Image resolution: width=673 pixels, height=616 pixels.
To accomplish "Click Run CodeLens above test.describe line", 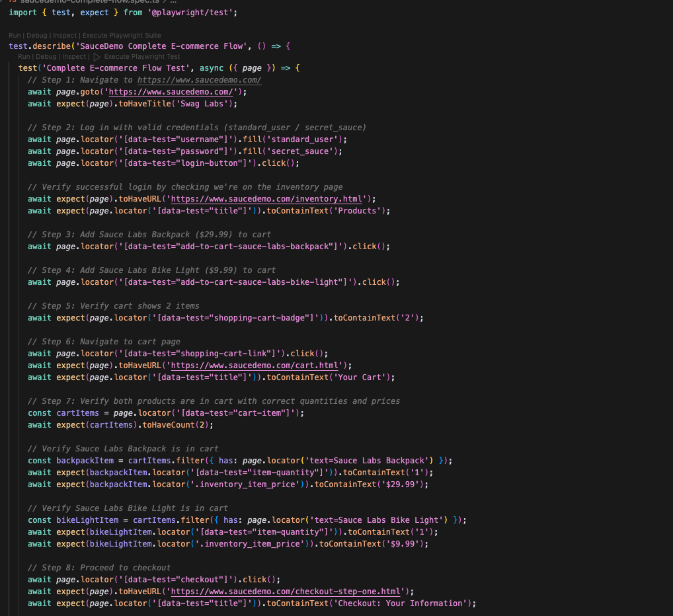I will (15, 35).
